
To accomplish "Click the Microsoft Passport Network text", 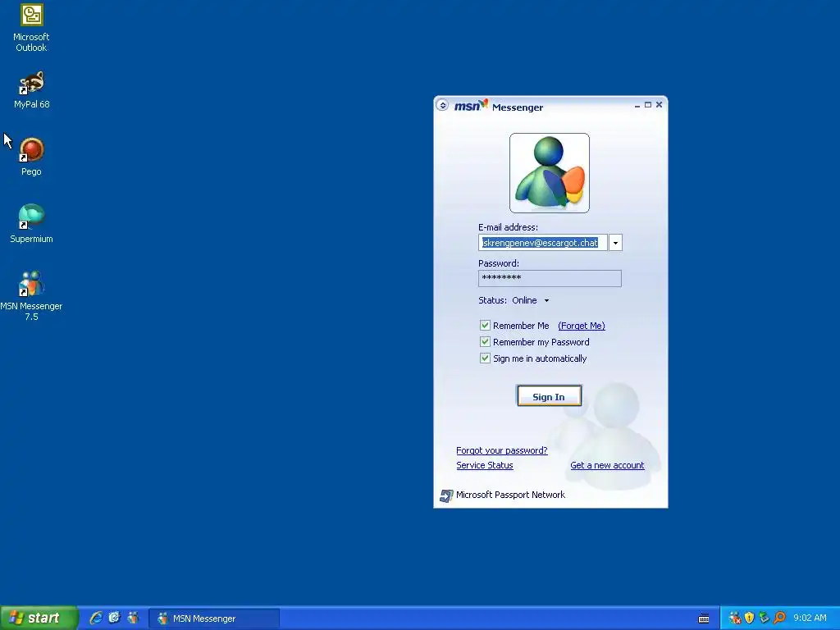I will pyautogui.click(x=510, y=495).
